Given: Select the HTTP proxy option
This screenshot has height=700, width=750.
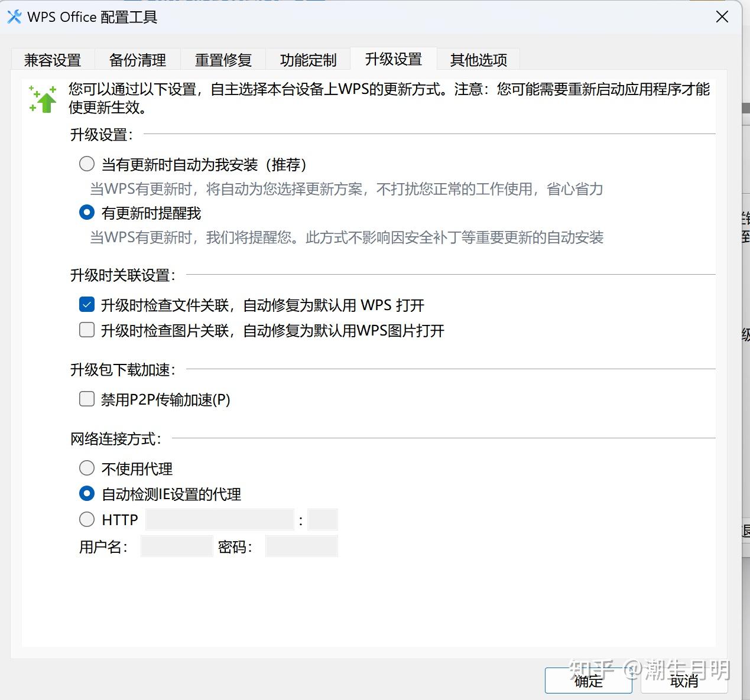Looking at the screenshot, I should tap(87, 519).
